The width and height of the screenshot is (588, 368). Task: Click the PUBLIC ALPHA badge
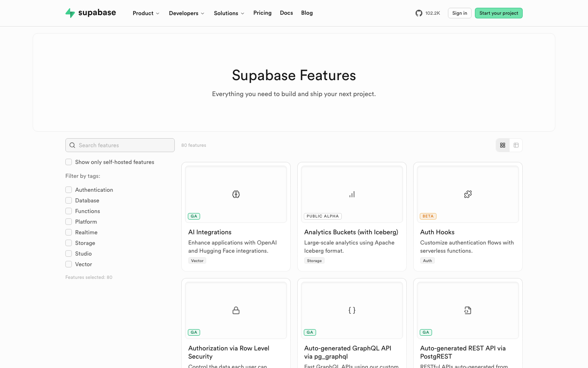click(323, 216)
